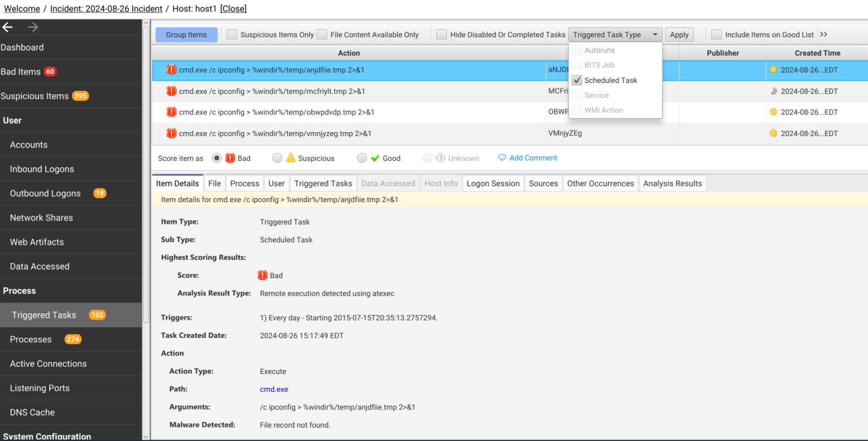The image size is (868, 441).
Task: Click the question-mark Unknown scoring icon
Action: click(440, 158)
